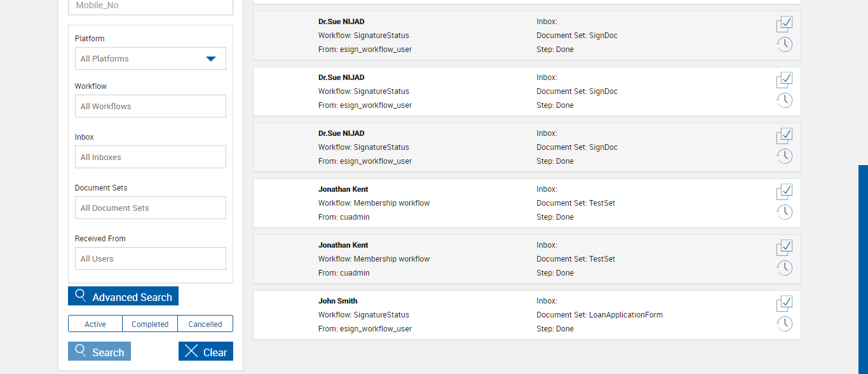Toggle the Completed status filter
Screen dimensions: 868x374
(150, 324)
